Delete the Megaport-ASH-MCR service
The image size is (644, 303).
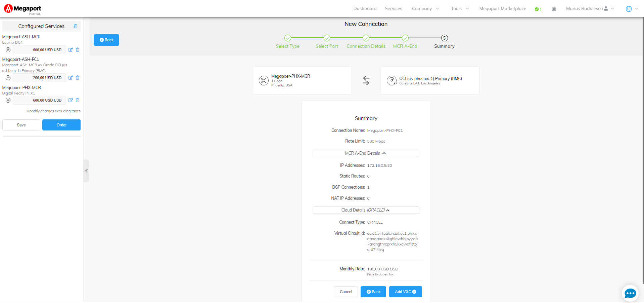78,50
